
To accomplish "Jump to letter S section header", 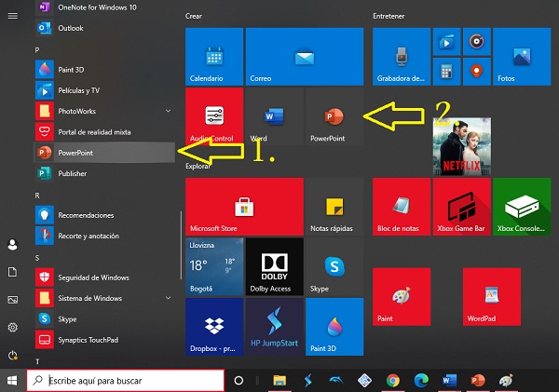I will (37, 258).
